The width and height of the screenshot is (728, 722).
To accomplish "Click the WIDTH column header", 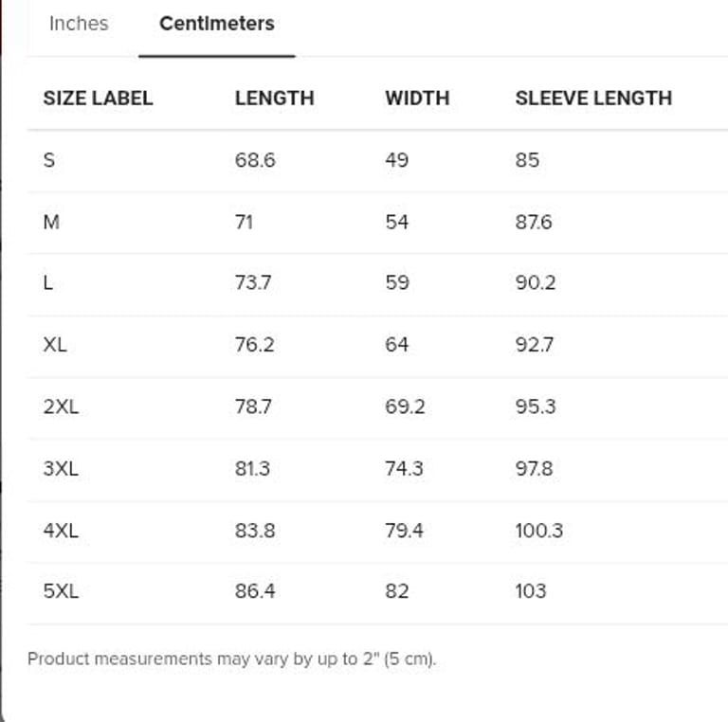I will pos(417,98).
